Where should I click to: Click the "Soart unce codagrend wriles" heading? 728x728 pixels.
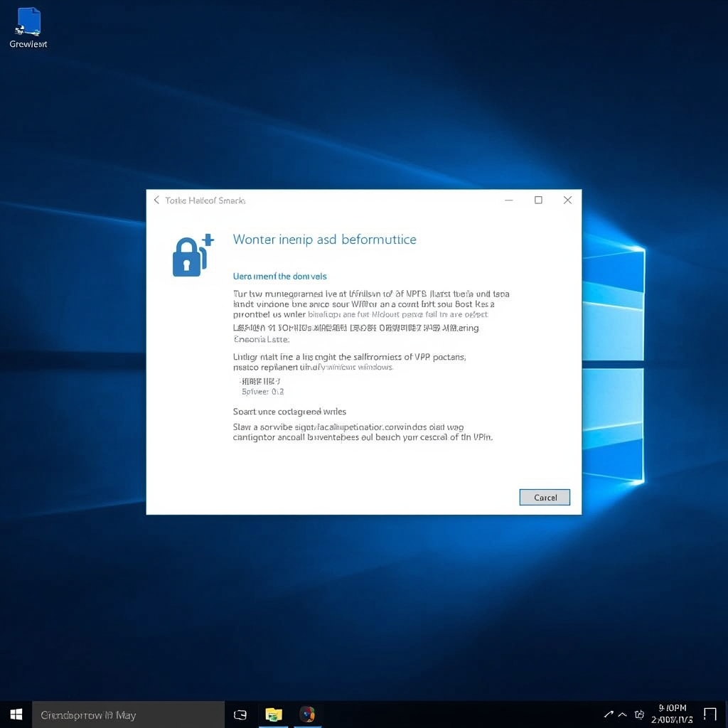289,411
